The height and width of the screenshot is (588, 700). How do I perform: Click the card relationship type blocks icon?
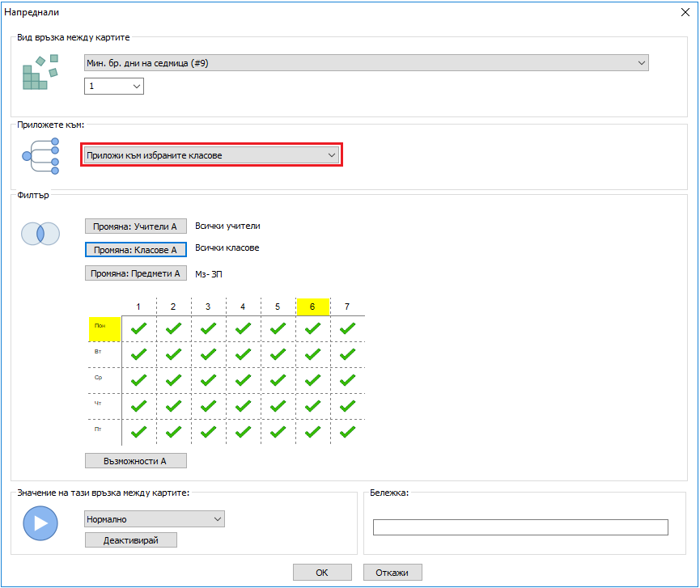(40, 71)
